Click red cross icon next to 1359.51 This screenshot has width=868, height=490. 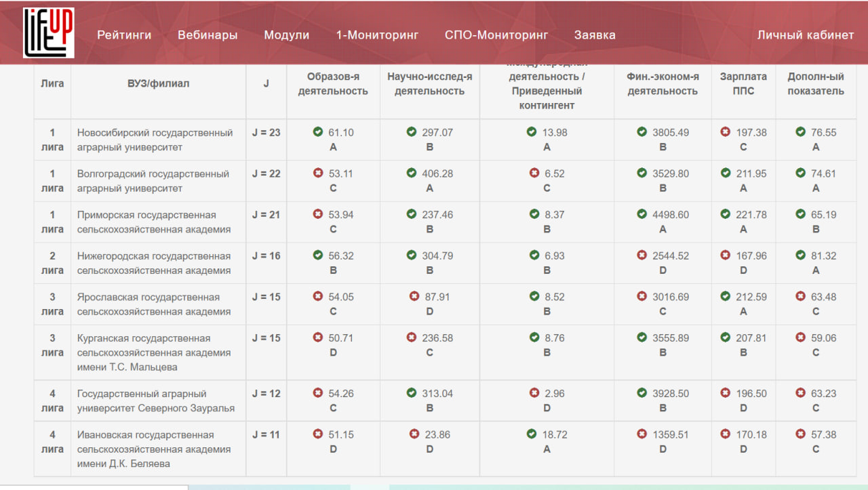tap(642, 434)
